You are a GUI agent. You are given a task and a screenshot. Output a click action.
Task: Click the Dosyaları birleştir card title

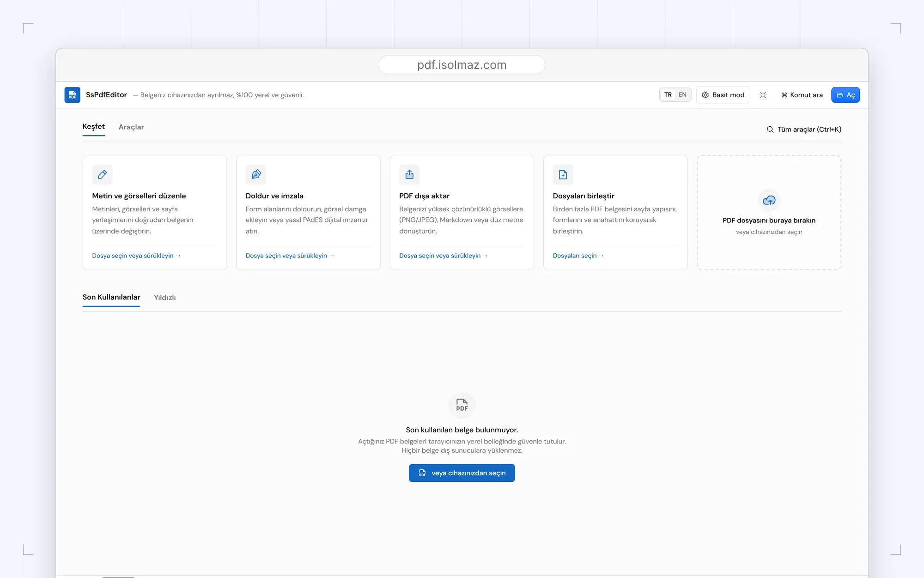(x=584, y=196)
